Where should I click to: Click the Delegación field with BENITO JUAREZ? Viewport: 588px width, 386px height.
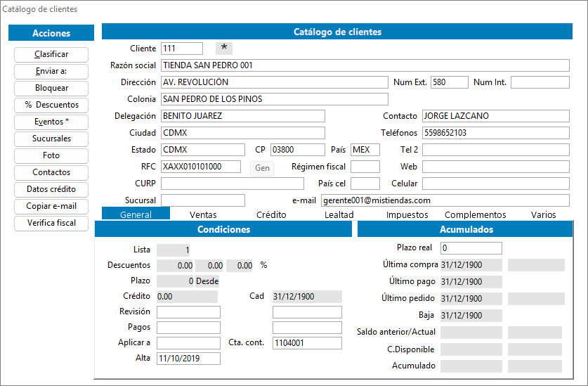pos(242,116)
